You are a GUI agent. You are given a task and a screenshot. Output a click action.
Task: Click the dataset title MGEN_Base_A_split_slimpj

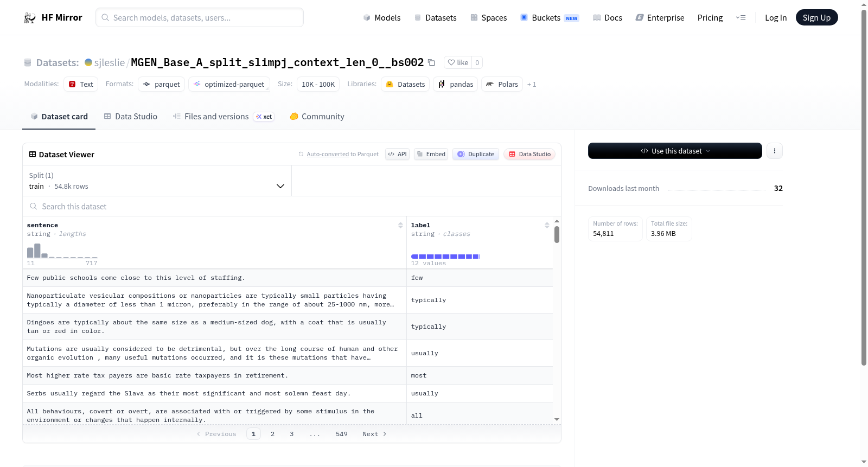click(277, 62)
